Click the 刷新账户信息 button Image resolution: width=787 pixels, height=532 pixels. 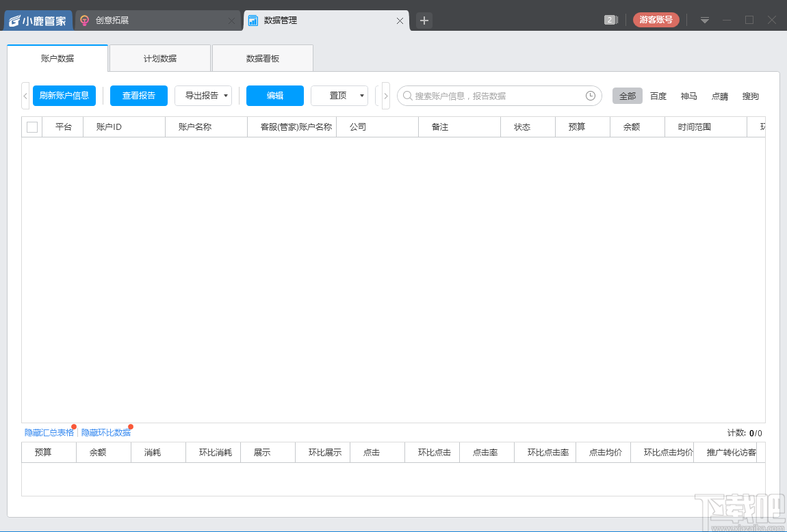pos(64,96)
